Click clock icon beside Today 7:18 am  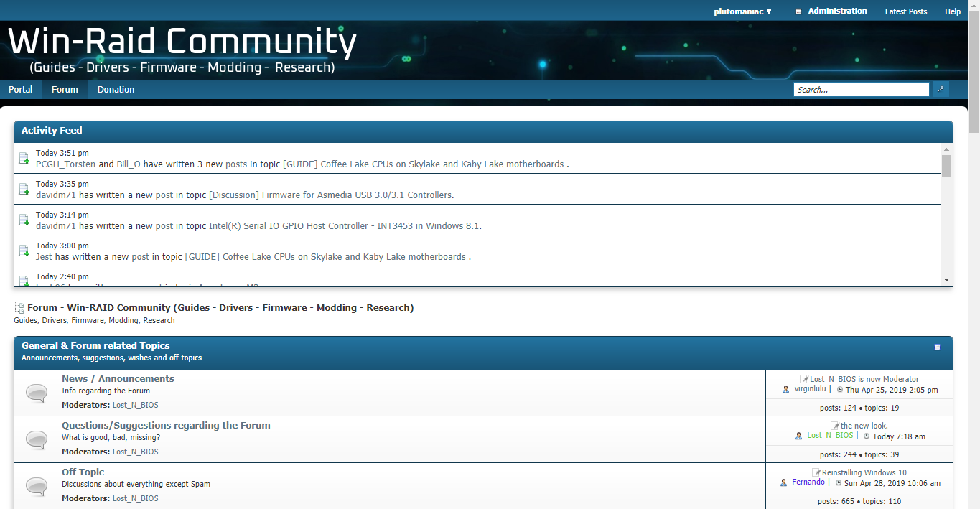[x=867, y=436]
